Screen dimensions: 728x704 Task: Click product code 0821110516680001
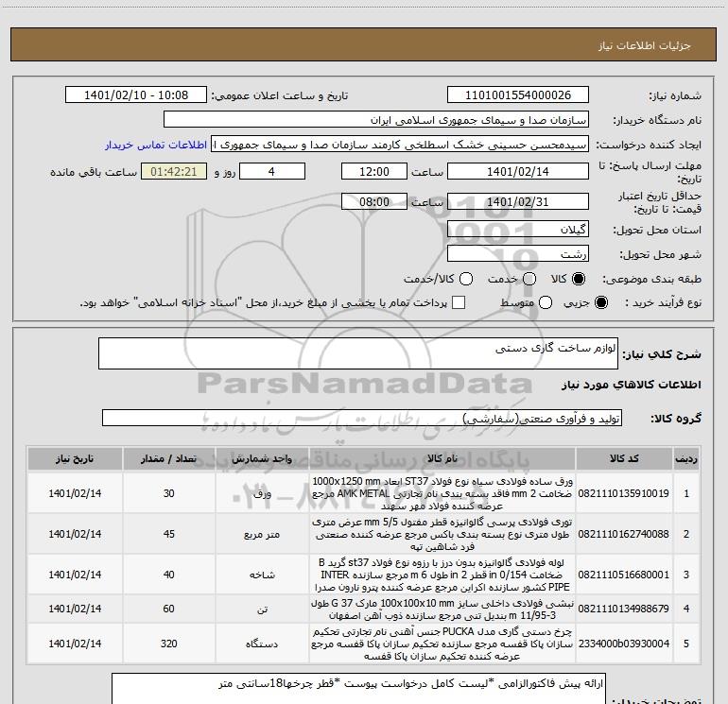624,575
